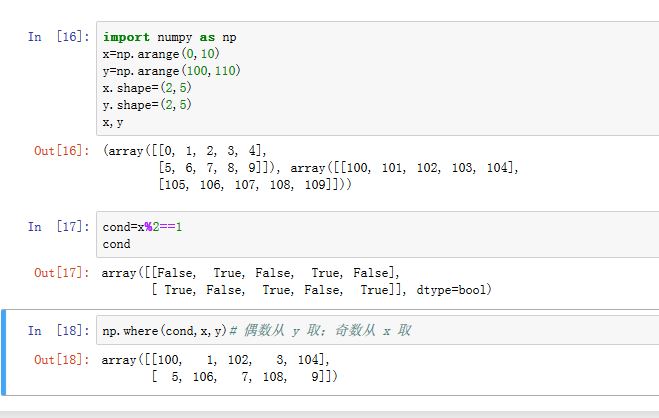The width and height of the screenshot is (659, 418).
Task: Click the cond=x%2==1 code line
Action: 142,227
